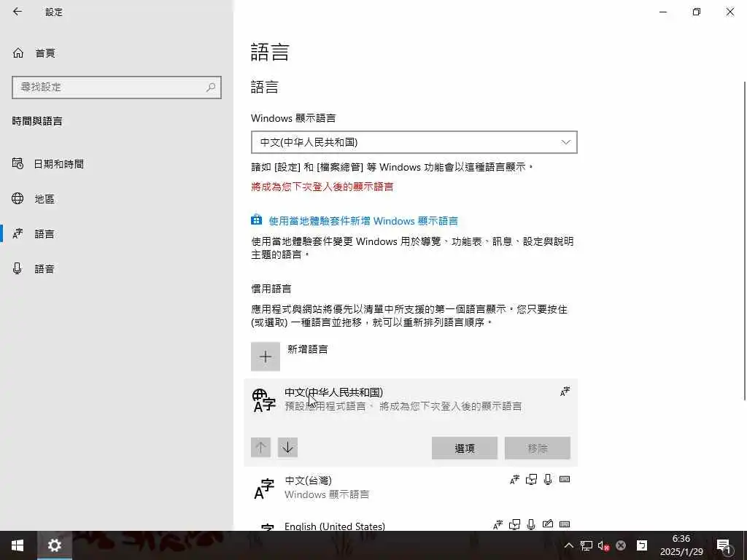The image size is (747, 560).
Task: Click the Store bag icon beside link
Action: (x=256, y=219)
